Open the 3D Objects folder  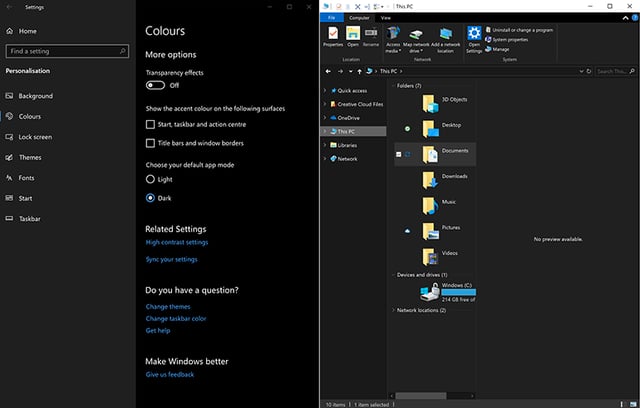445,103
